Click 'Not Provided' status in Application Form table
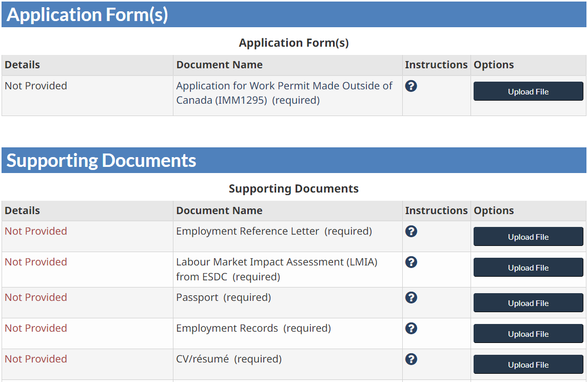Image resolution: width=588 pixels, height=382 pixels. (36, 86)
